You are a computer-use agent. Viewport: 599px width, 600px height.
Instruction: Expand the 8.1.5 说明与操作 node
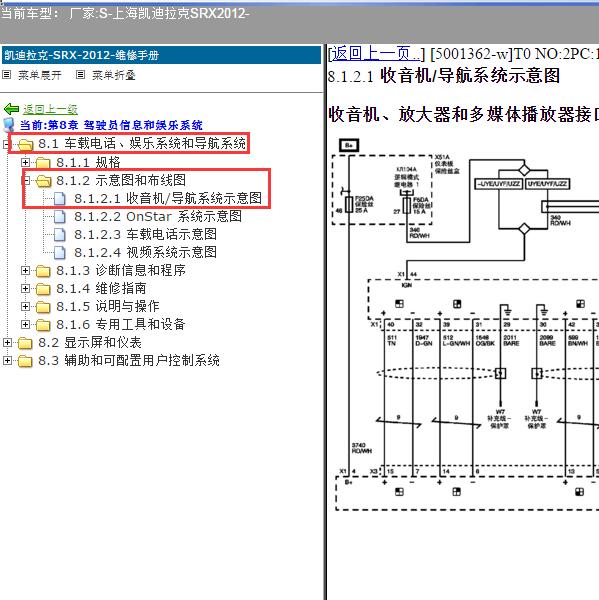[25, 307]
